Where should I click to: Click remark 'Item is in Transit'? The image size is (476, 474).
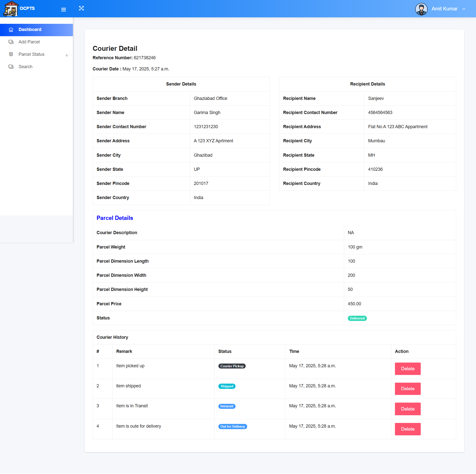(x=132, y=406)
